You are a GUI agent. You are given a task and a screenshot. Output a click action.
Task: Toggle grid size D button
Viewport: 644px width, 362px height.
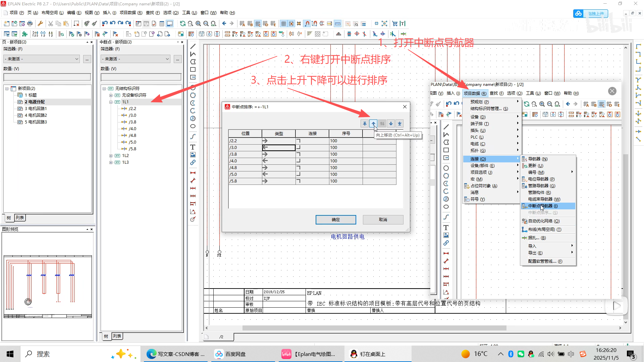(x=265, y=23)
